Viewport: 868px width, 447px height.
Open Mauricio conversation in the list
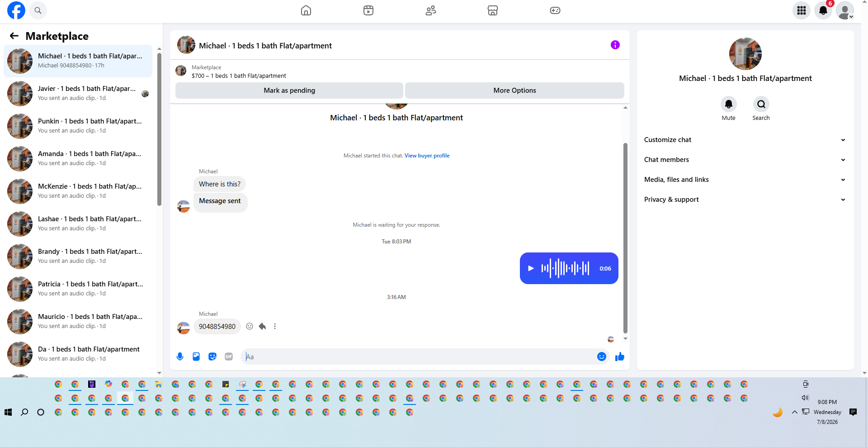pyautogui.click(x=78, y=322)
